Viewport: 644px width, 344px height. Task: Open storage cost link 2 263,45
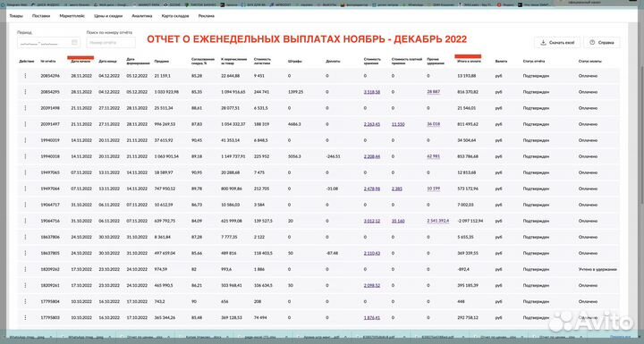(372, 124)
